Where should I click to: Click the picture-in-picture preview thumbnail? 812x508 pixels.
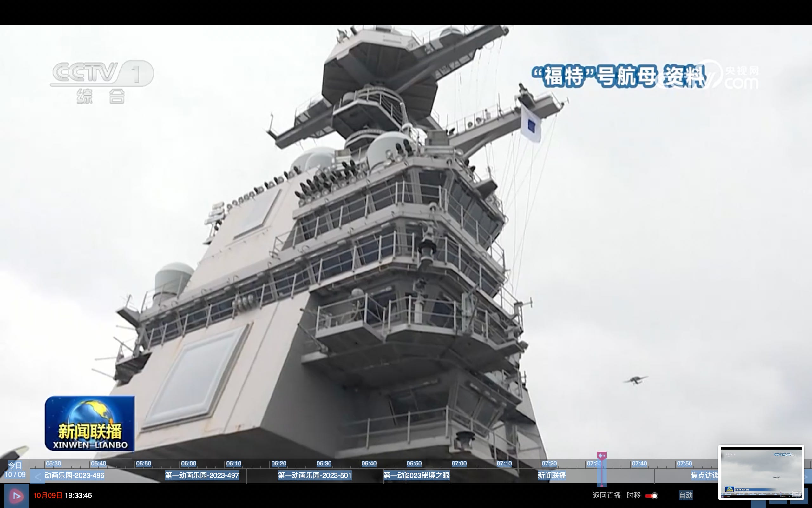coord(761,472)
